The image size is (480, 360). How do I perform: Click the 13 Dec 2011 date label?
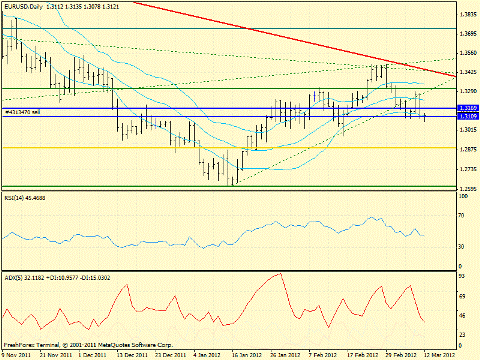[133, 355]
